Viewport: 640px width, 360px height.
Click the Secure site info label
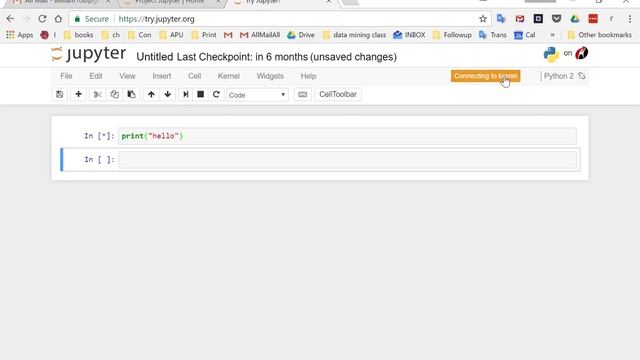92,19
